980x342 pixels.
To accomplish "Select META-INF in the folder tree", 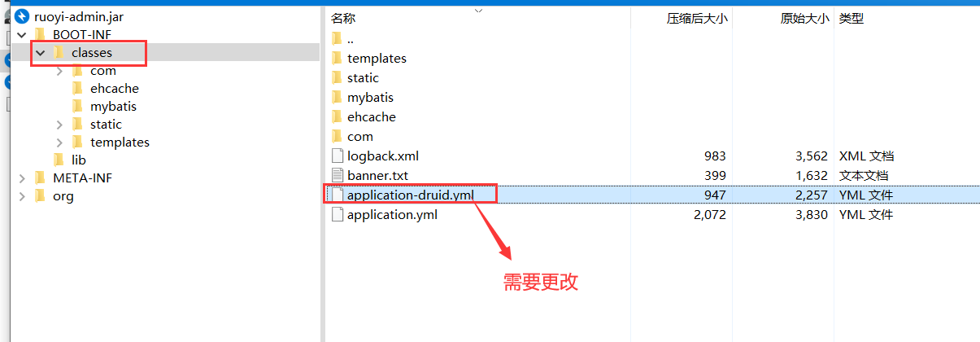I will tap(83, 178).
